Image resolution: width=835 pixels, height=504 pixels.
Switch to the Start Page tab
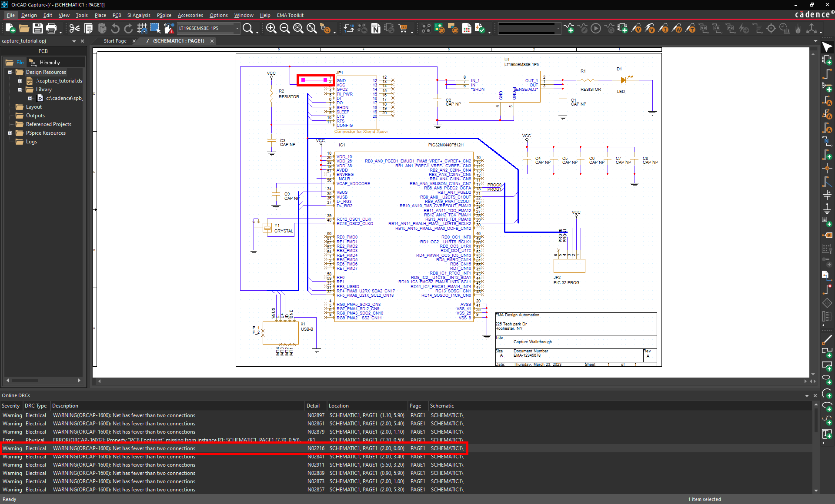115,41
